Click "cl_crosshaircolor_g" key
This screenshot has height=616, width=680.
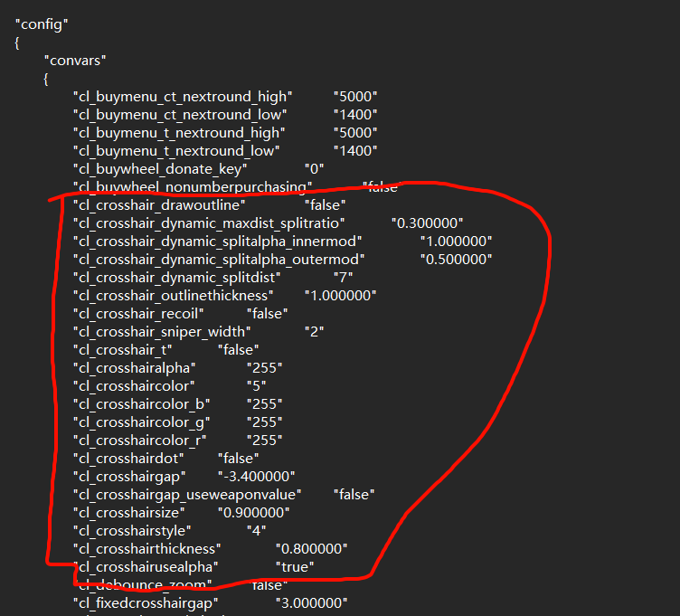click(142, 422)
